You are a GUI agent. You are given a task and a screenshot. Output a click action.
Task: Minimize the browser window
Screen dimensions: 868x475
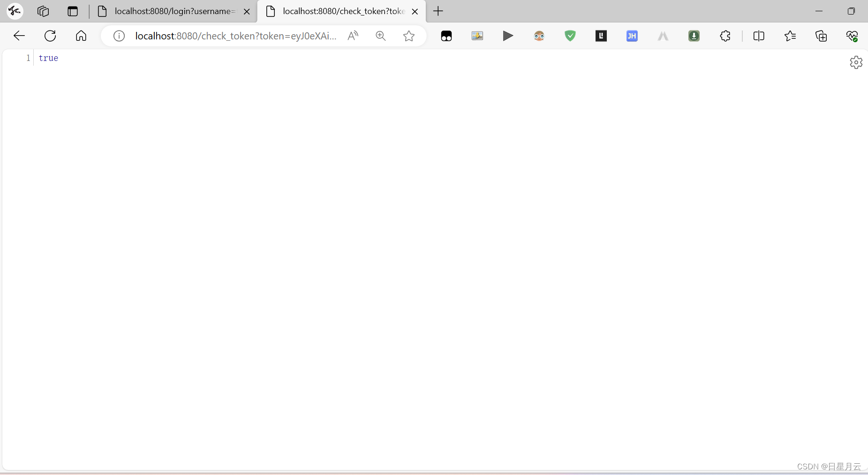pos(819,11)
